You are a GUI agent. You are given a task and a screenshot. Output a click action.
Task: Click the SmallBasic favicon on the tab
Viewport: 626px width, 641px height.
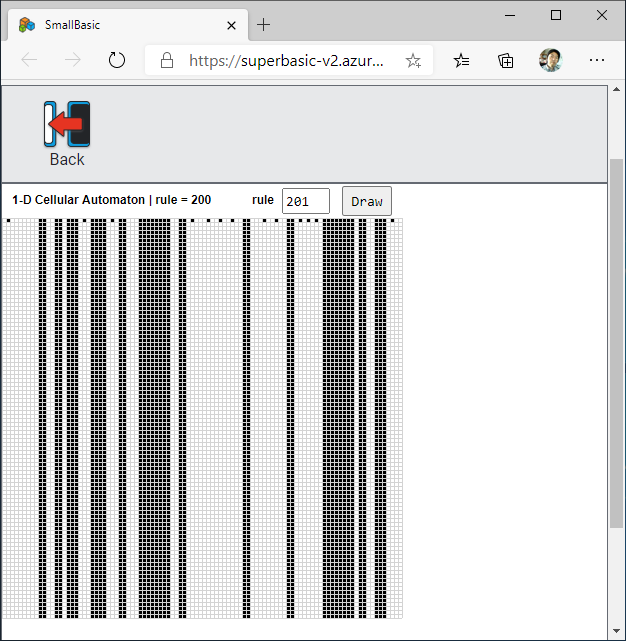pyautogui.click(x=27, y=25)
